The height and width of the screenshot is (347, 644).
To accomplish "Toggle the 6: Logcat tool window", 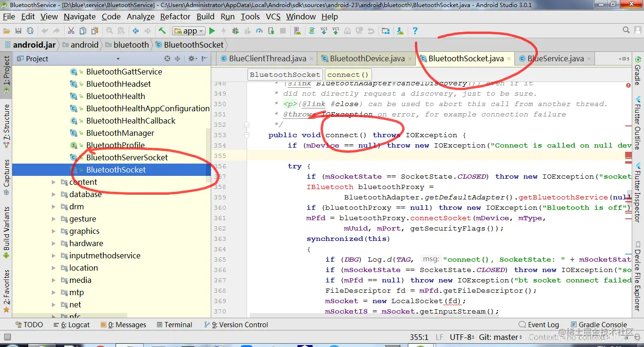I will click(x=71, y=325).
